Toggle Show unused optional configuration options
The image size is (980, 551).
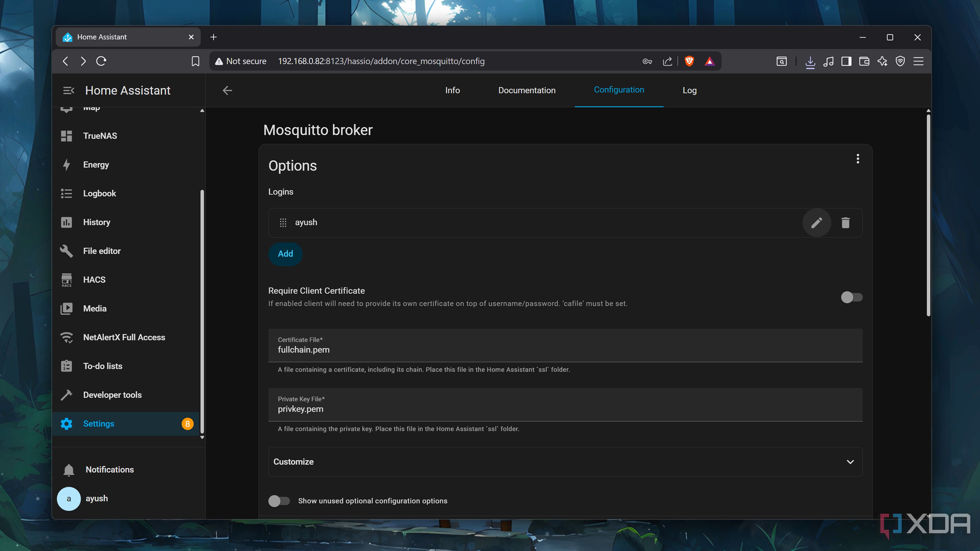click(x=279, y=501)
